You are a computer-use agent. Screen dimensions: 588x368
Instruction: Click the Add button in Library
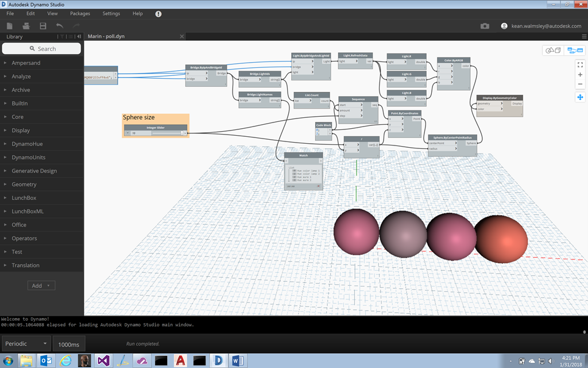pos(41,286)
